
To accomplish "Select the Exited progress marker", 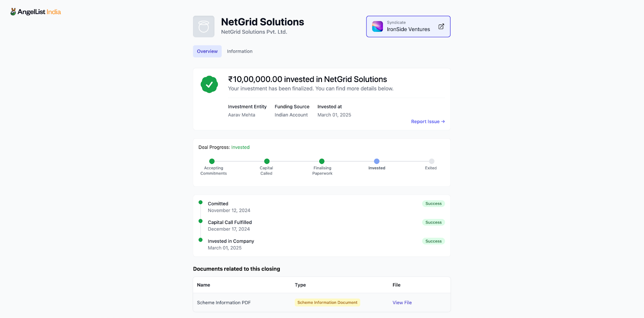I will coord(431,161).
